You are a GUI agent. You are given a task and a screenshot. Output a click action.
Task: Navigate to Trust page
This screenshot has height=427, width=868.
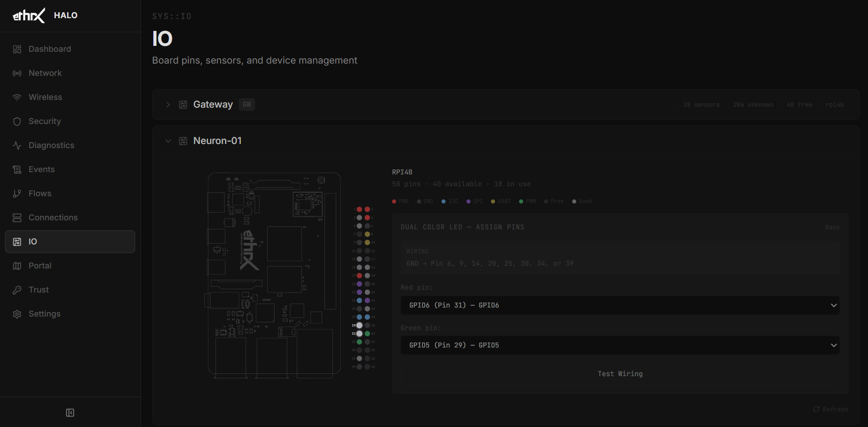click(70, 290)
